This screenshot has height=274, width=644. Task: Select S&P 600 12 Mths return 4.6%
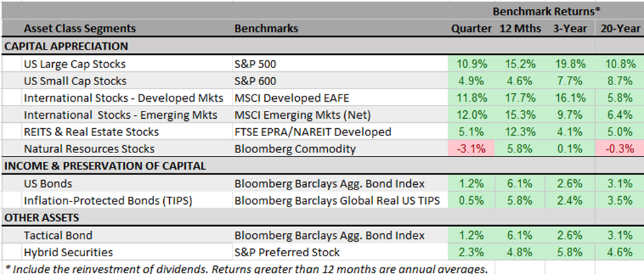point(520,81)
